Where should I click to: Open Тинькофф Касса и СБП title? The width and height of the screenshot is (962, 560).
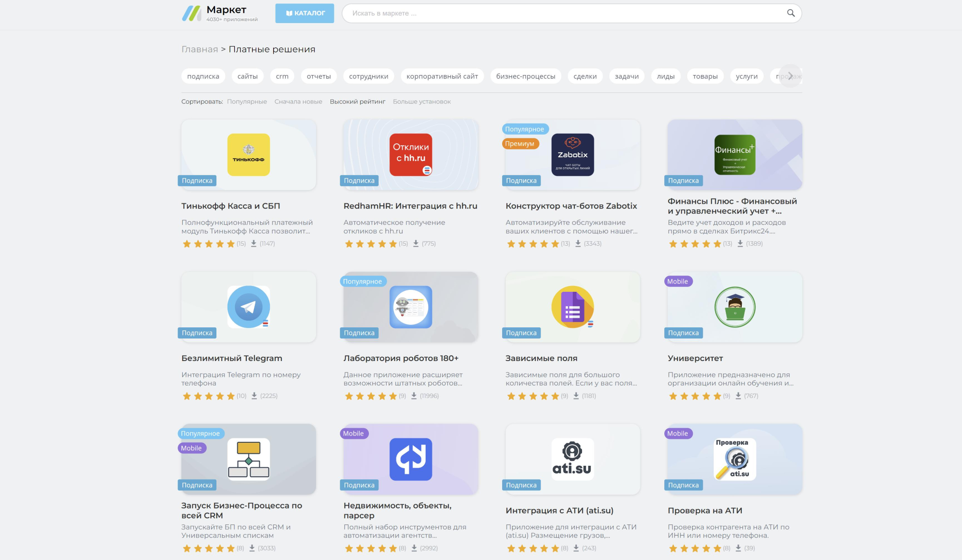pos(231,206)
